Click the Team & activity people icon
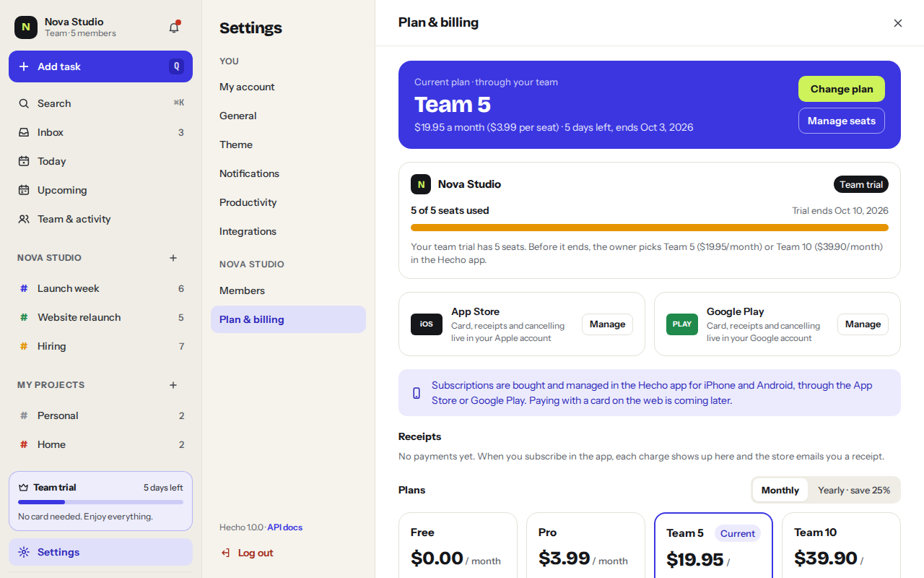The height and width of the screenshot is (578, 924). click(24, 219)
